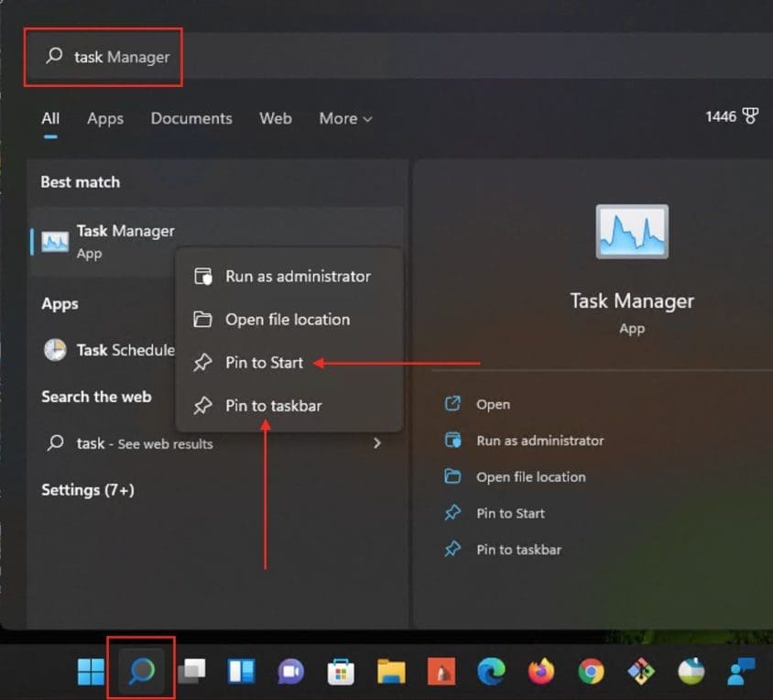Open File Explorer from the taskbar
This screenshot has height=700, width=773.
point(391,673)
